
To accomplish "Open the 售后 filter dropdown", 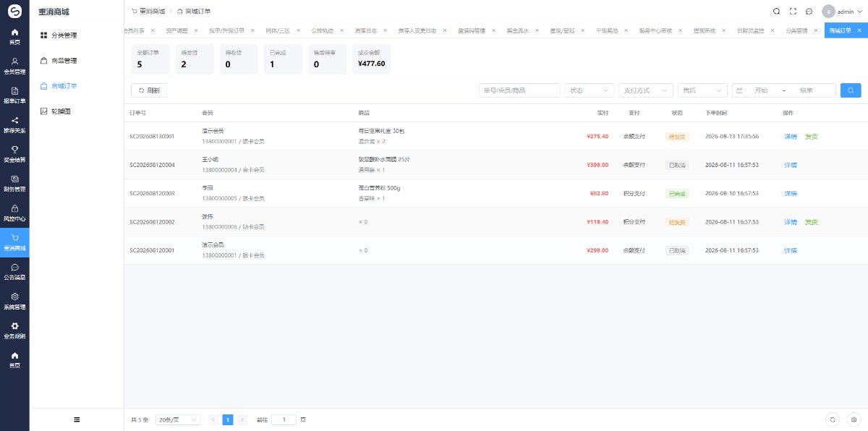I will pyautogui.click(x=702, y=90).
